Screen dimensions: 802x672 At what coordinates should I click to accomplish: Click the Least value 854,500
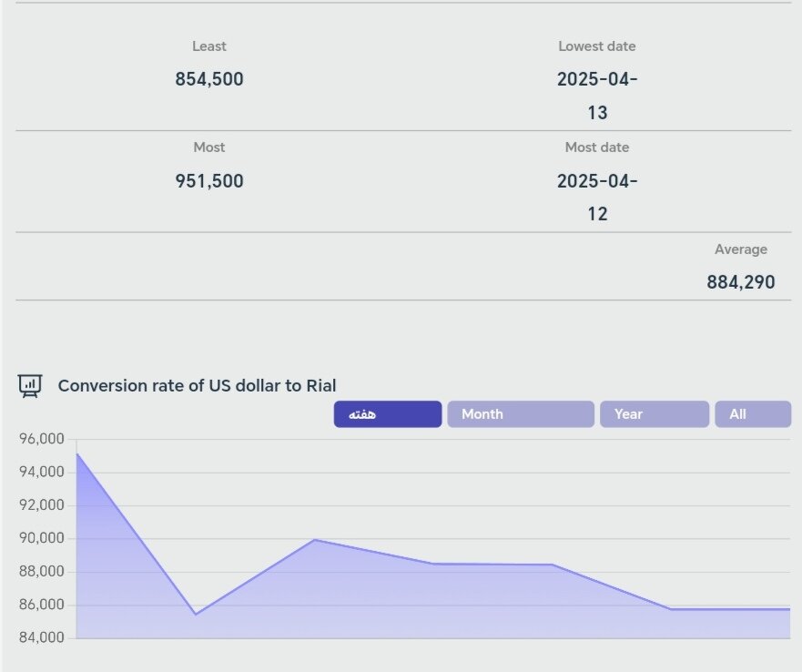pyautogui.click(x=209, y=79)
